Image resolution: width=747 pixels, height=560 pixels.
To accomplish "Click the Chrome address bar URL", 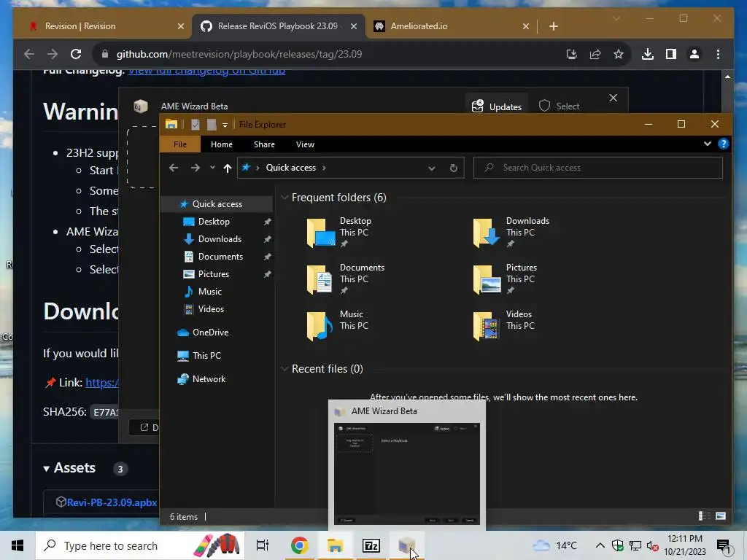I will (x=239, y=54).
